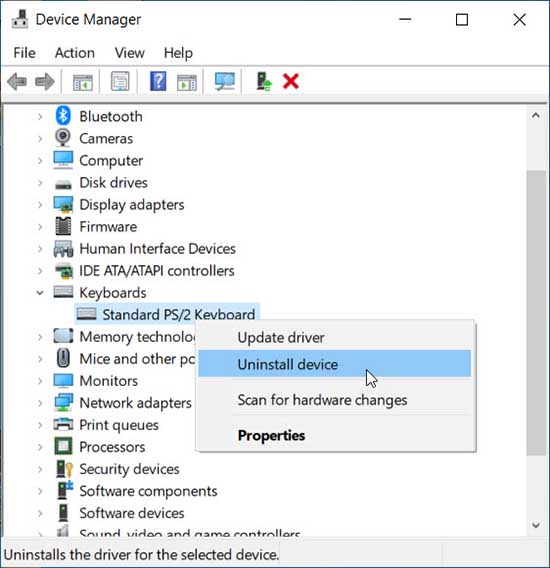This screenshot has height=568, width=550.
Task: Open the Properties toolbar icon
Action: tap(120, 81)
